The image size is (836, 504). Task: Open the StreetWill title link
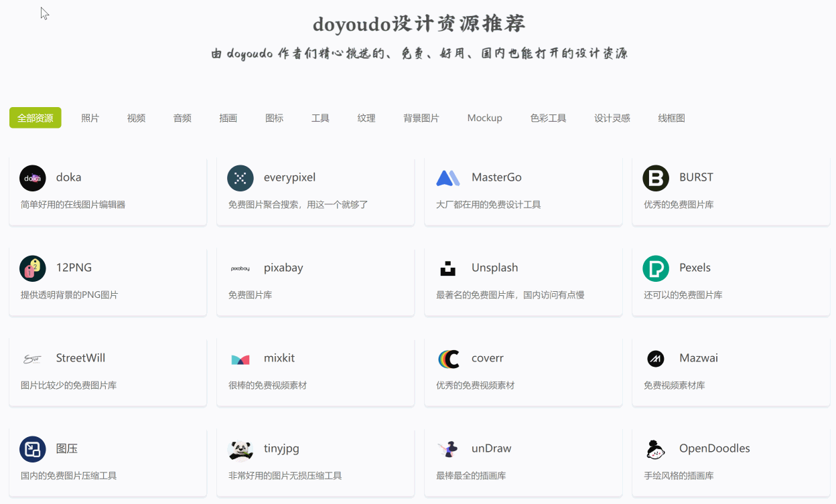click(81, 358)
